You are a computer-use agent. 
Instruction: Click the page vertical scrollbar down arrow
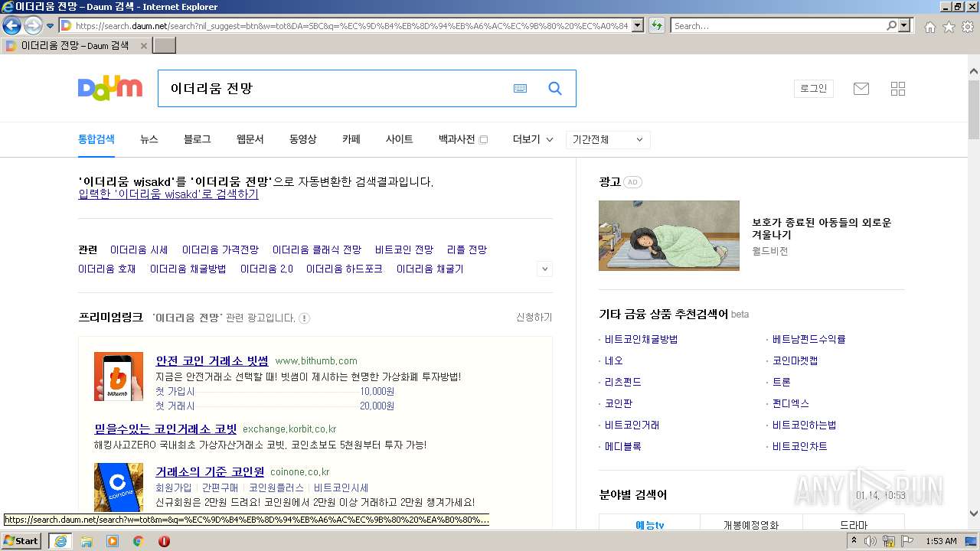974,514
